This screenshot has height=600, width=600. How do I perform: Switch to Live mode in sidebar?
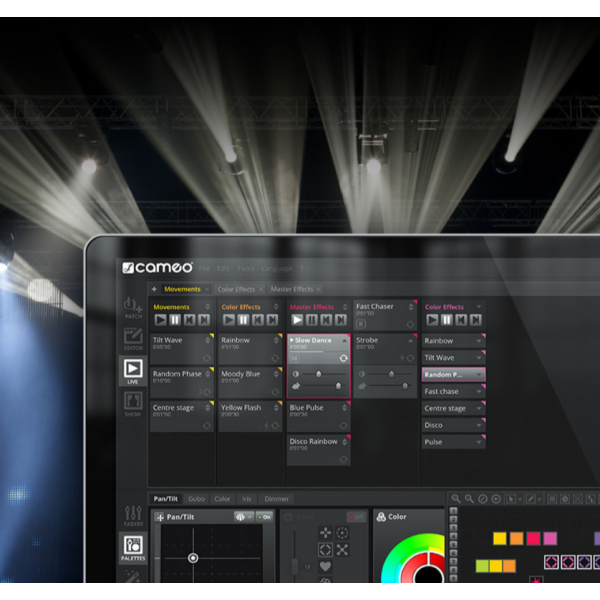coord(132,371)
